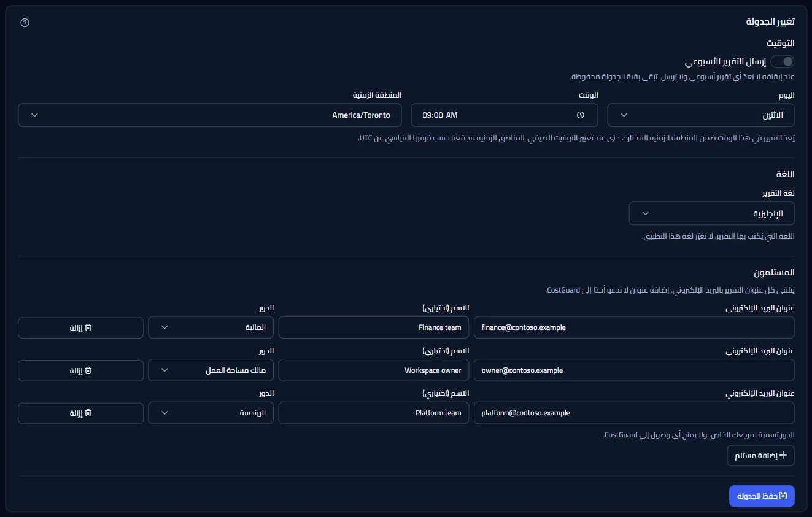This screenshot has height=517, width=812.
Task: Click the platform@contoso.example email field
Action: point(635,413)
